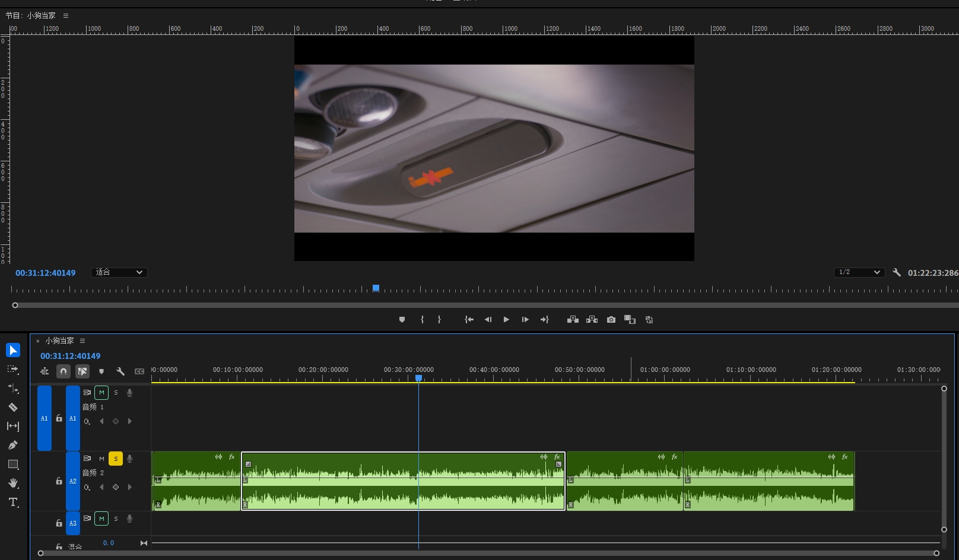Select the Pen tool
This screenshot has height=560, width=959.
pyautogui.click(x=13, y=445)
